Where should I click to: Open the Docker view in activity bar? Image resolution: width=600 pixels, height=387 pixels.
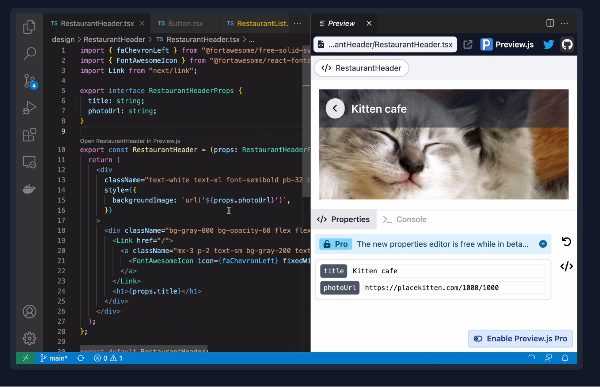(x=29, y=189)
